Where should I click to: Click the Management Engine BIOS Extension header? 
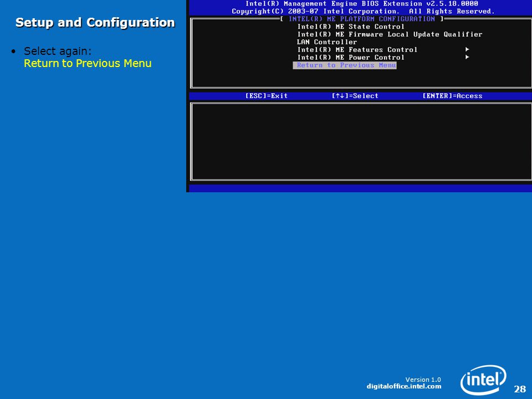[362, 4]
